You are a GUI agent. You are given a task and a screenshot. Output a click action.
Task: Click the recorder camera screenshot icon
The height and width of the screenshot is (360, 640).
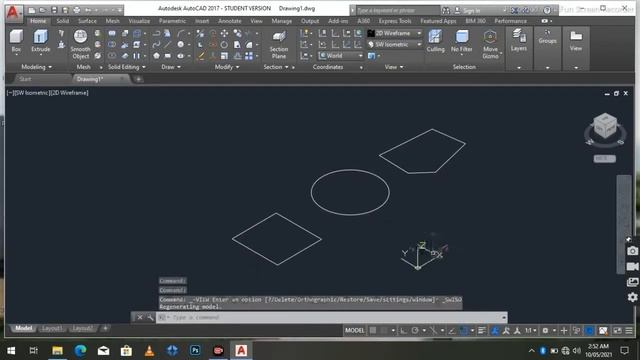(x=632, y=251)
